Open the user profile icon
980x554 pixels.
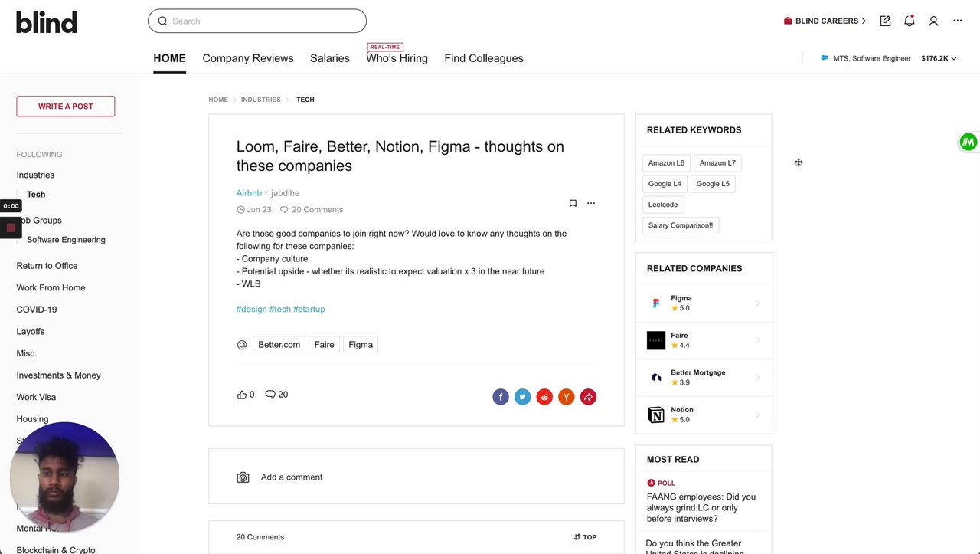(x=933, y=21)
